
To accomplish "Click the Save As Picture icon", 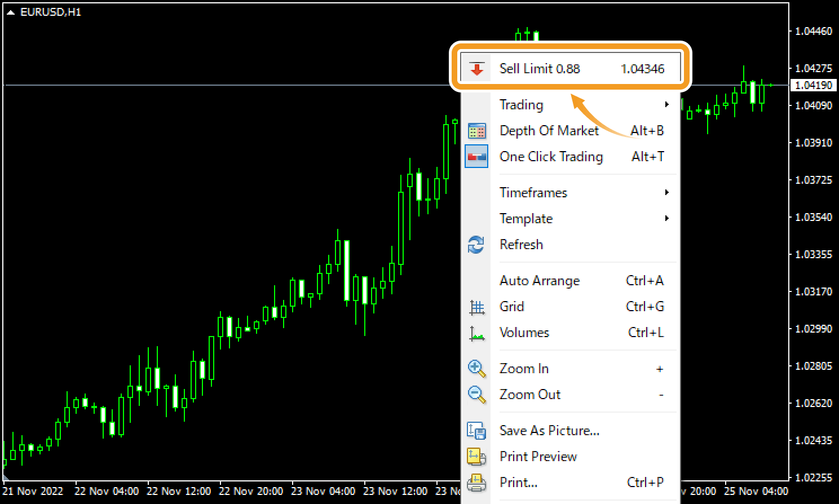I will 476,430.
